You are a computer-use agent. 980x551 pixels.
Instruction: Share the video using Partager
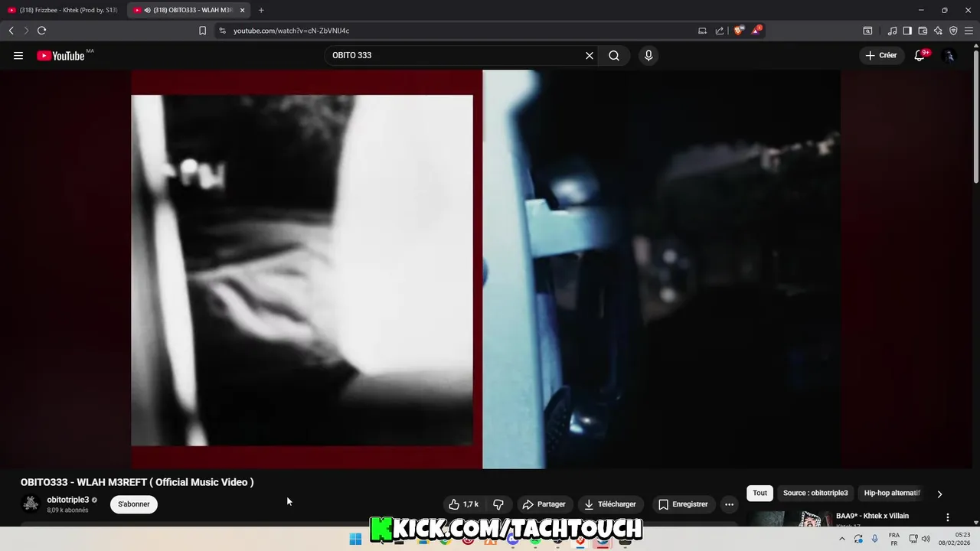544,504
